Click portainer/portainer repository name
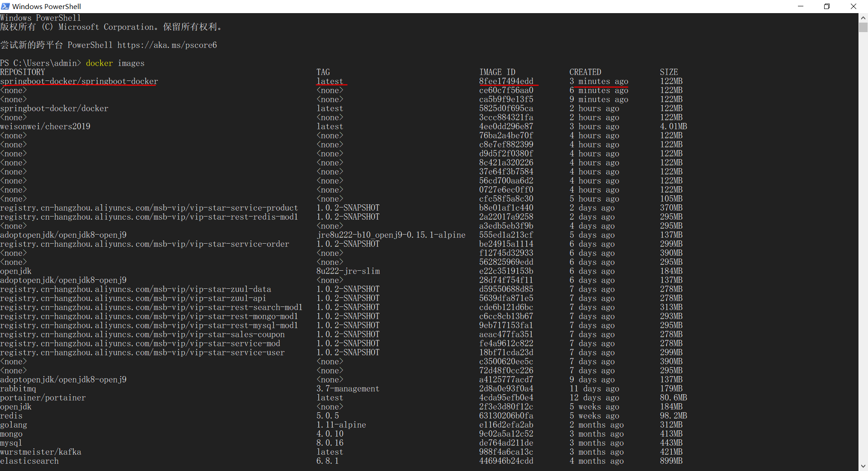 click(43, 398)
